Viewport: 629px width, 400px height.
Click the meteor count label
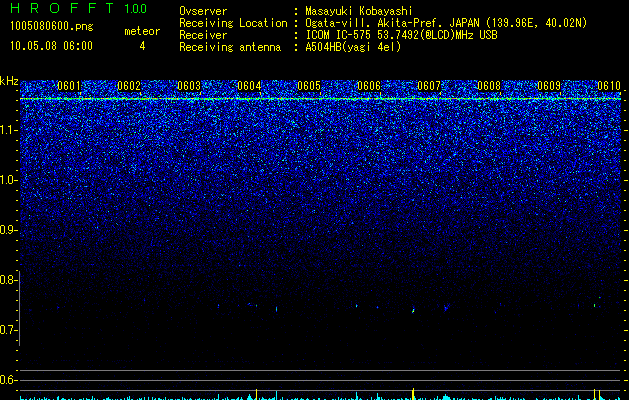[x=142, y=31]
